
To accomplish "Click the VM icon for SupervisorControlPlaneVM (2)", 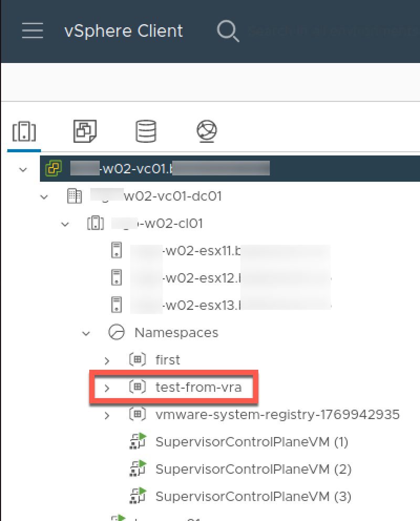I will [x=138, y=468].
